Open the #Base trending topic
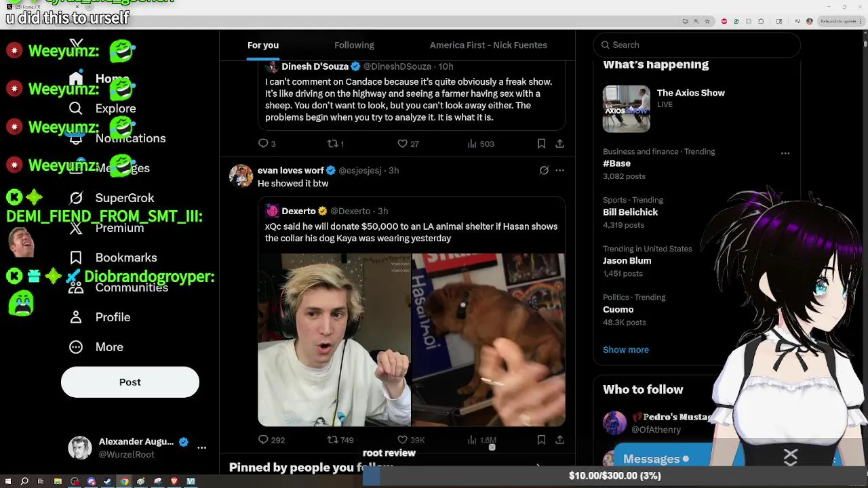The image size is (868, 488). point(616,163)
